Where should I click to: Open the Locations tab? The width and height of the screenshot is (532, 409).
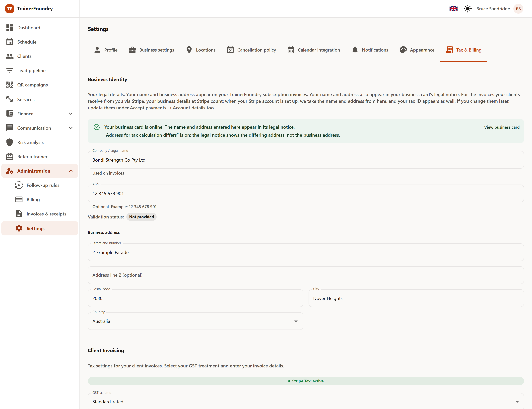tap(201, 50)
